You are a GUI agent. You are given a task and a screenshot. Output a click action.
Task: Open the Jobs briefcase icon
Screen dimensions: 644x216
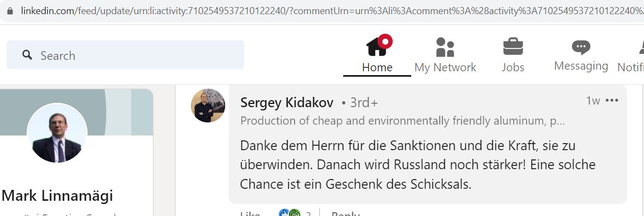tap(513, 46)
